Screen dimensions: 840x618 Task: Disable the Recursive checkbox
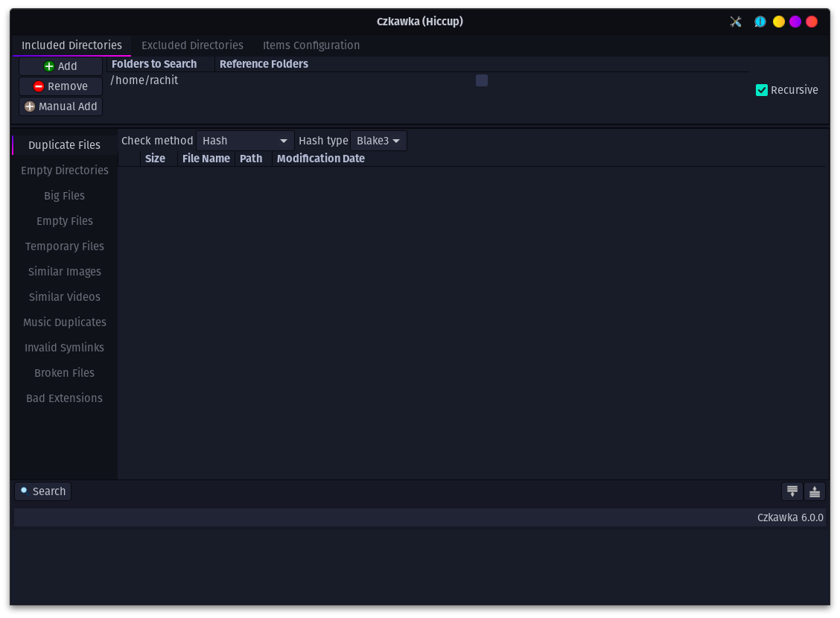pyautogui.click(x=761, y=89)
